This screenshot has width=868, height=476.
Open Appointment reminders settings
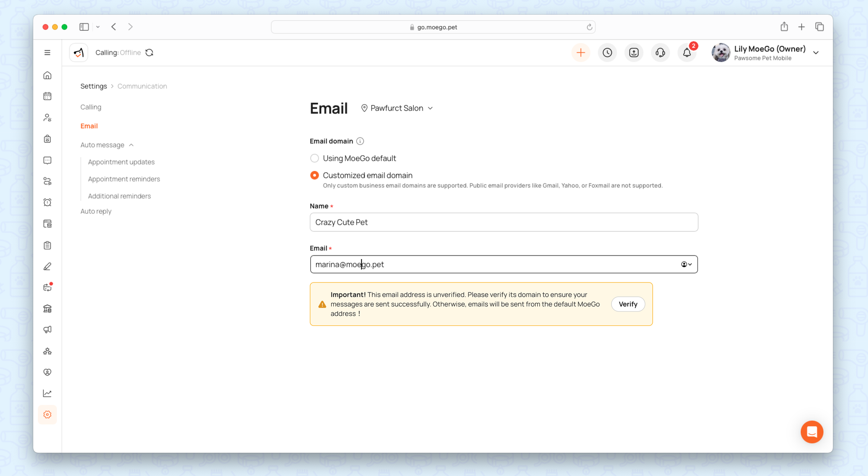124,179
